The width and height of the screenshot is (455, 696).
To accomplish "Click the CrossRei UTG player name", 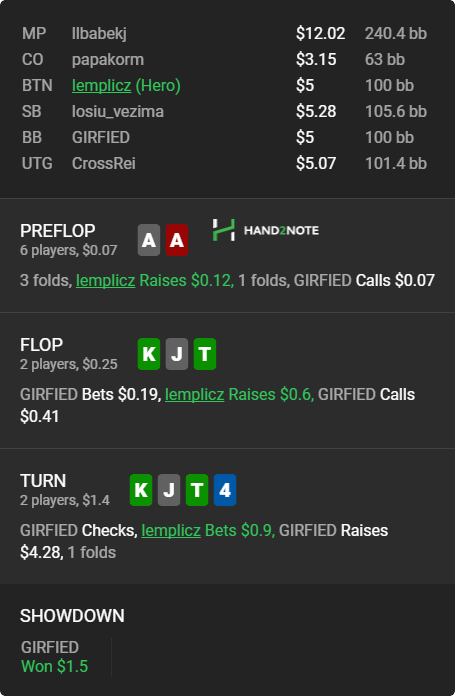I will tap(103, 163).
